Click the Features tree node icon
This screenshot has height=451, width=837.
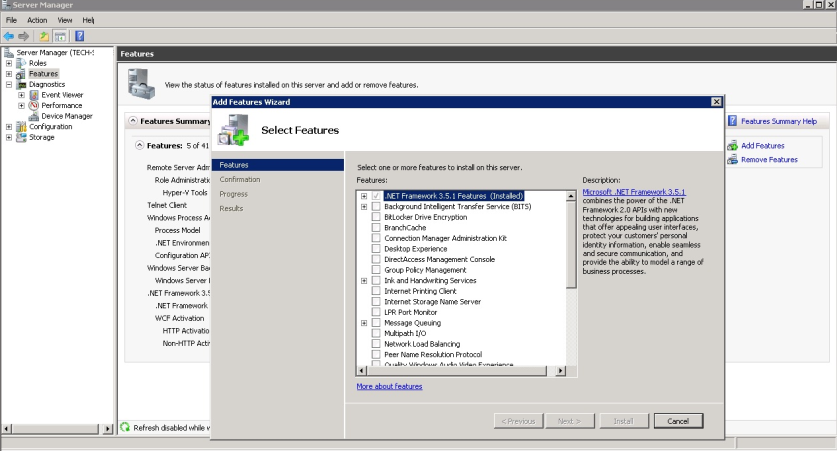point(21,74)
